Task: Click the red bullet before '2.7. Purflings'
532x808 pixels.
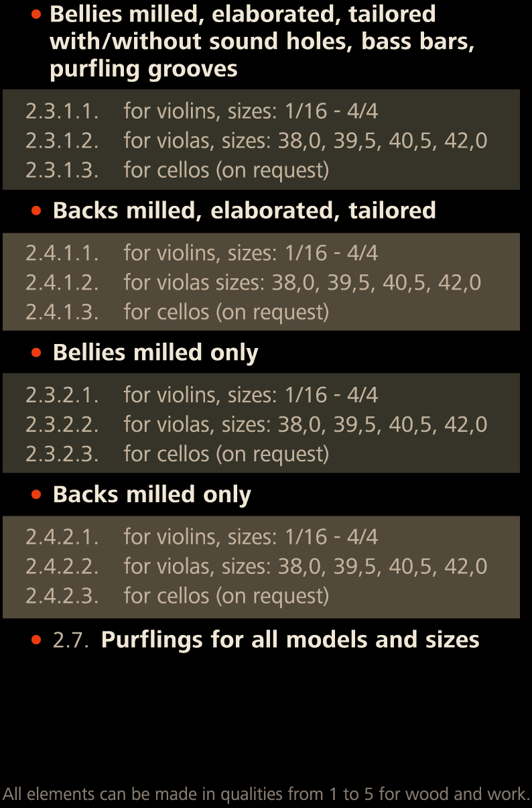Action: (36, 640)
